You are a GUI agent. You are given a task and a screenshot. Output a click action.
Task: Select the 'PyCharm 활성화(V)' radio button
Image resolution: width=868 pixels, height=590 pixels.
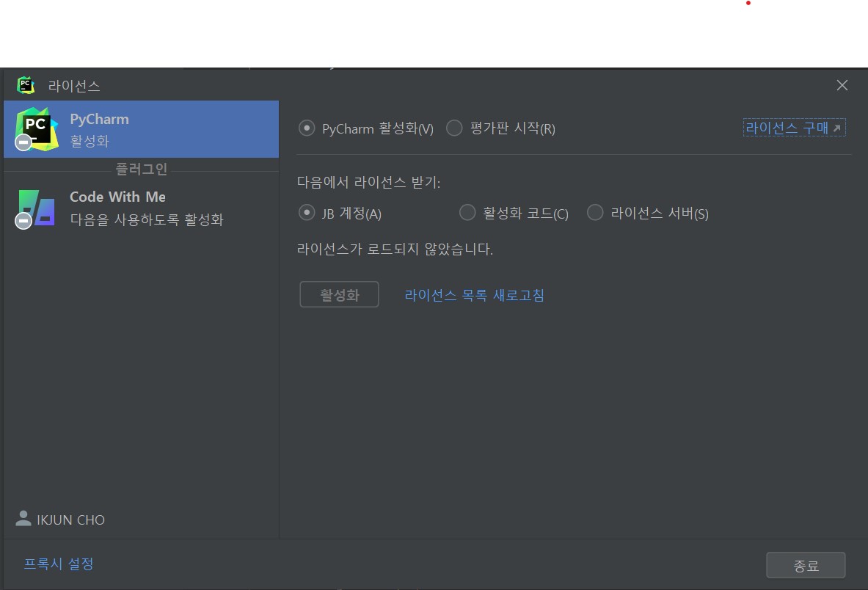tap(307, 128)
